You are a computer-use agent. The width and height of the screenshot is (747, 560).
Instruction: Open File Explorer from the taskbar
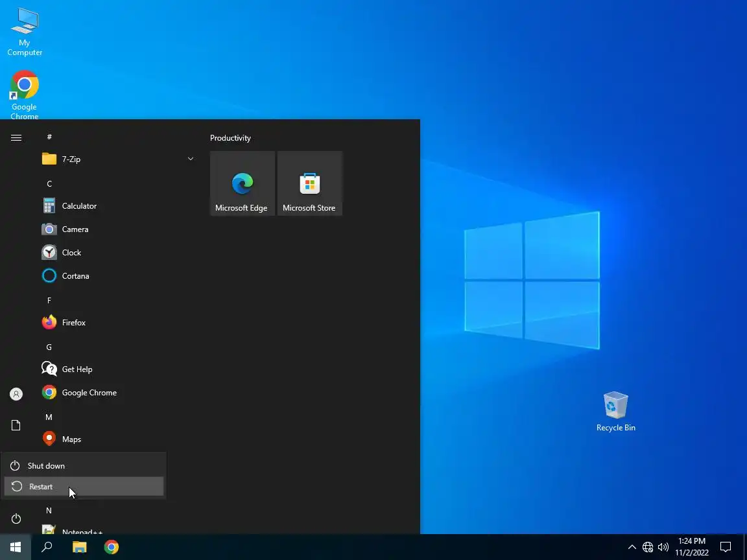point(79,547)
